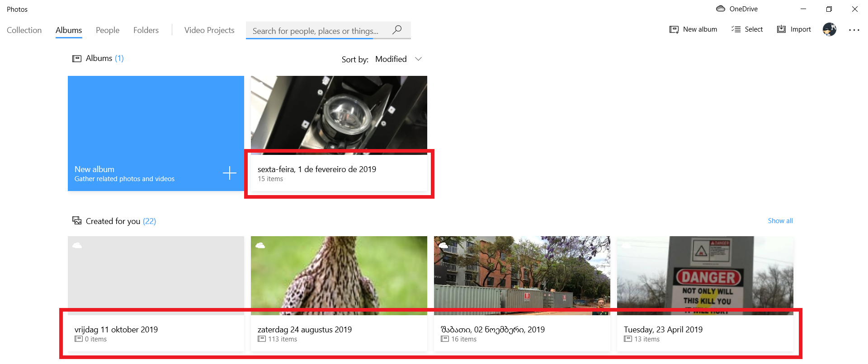The height and width of the screenshot is (364, 868).
Task: Open the three-dot more menu
Action: pyautogui.click(x=854, y=30)
